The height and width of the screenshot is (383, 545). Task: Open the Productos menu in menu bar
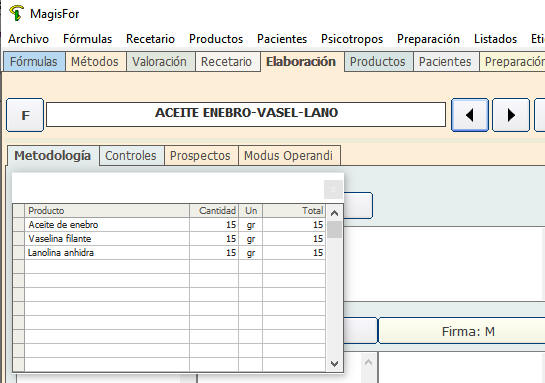pos(216,39)
